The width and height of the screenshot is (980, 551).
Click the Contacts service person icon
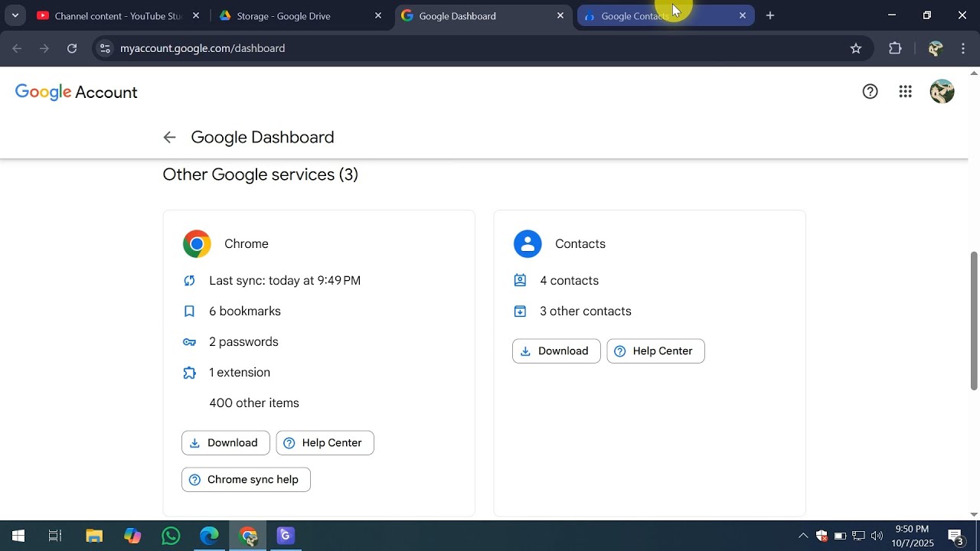528,244
